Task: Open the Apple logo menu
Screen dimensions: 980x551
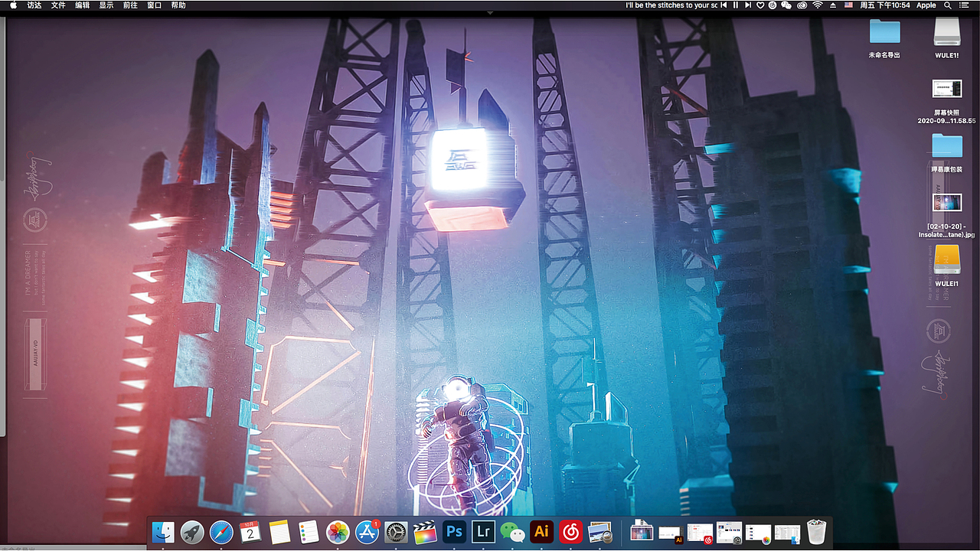Action: pyautogui.click(x=13, y=5)
